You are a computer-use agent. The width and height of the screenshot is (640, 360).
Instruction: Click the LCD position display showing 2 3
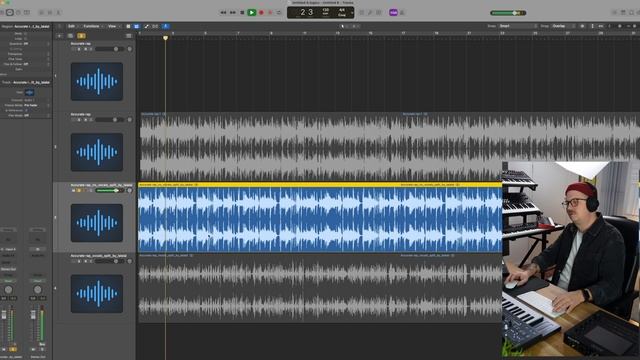306,12
